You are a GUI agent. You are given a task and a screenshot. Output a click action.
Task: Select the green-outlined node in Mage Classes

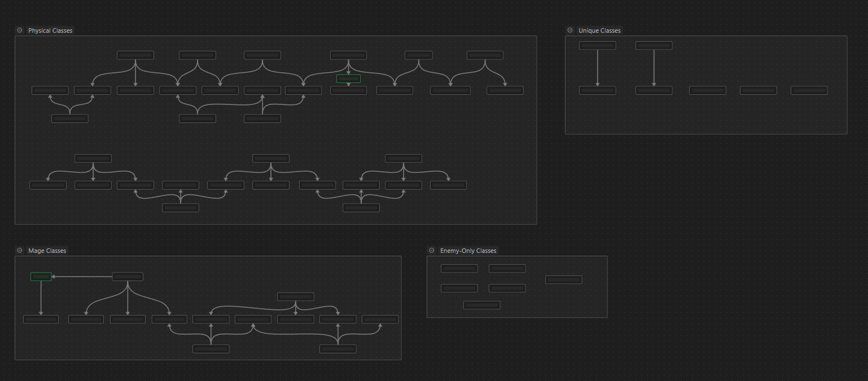(41, 277)
